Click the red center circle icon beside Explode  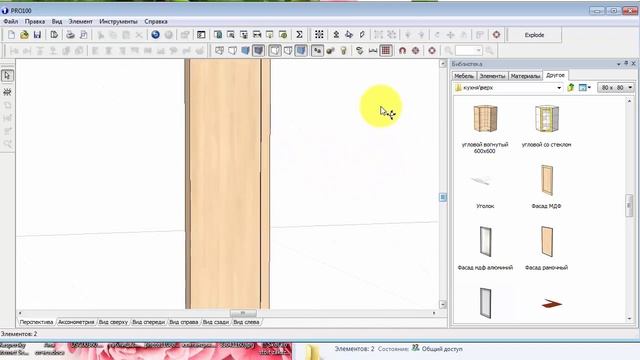496,35
